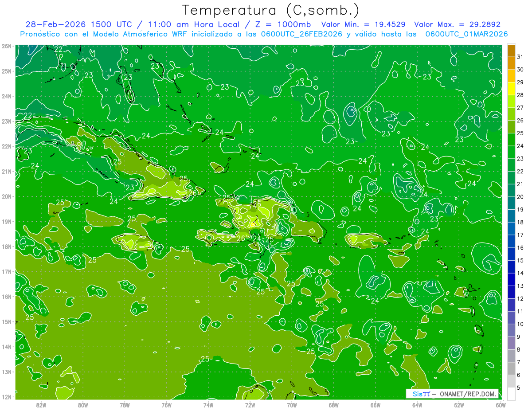Click the legend scale label '10'

[x=520, y=324]
